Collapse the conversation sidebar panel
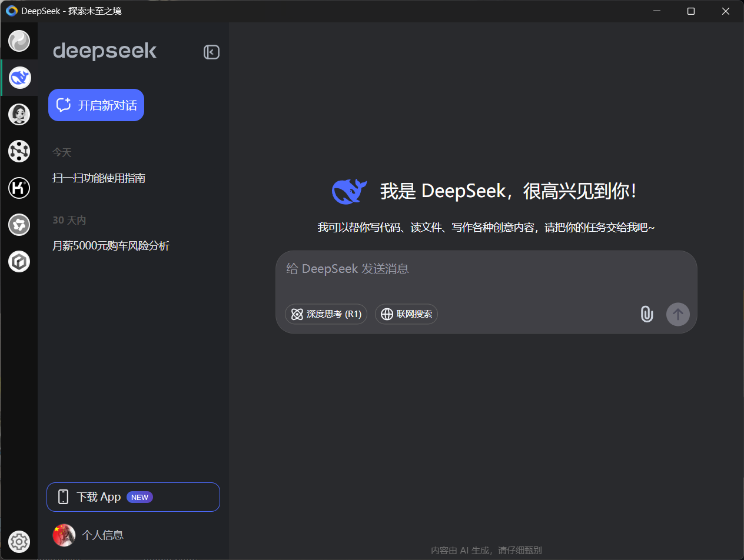 tap(211, 52)
